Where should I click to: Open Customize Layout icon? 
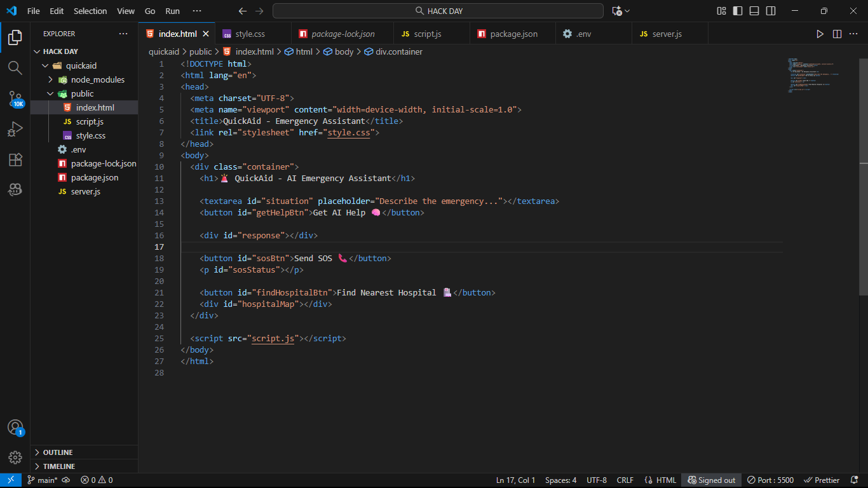[721, 11]
